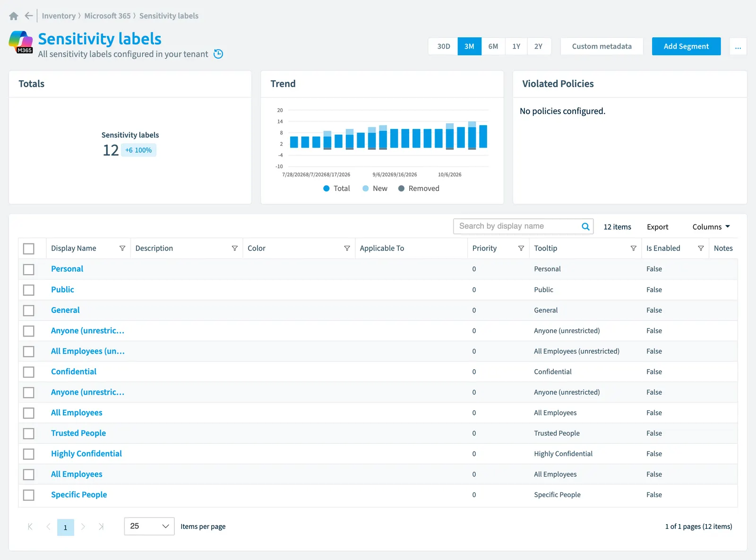The height and width of the screenshot is (560, 756).
Task: Select the 6M time range
Action: [493, 46]
